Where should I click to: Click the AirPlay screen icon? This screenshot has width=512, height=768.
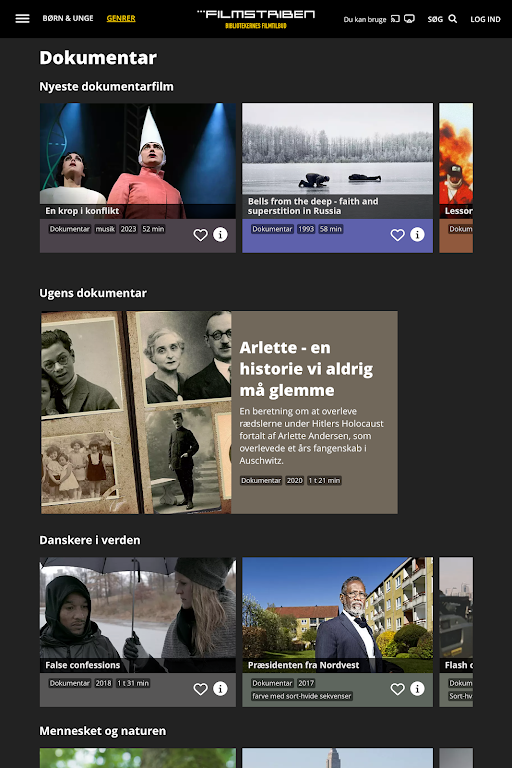pos(410,19)
